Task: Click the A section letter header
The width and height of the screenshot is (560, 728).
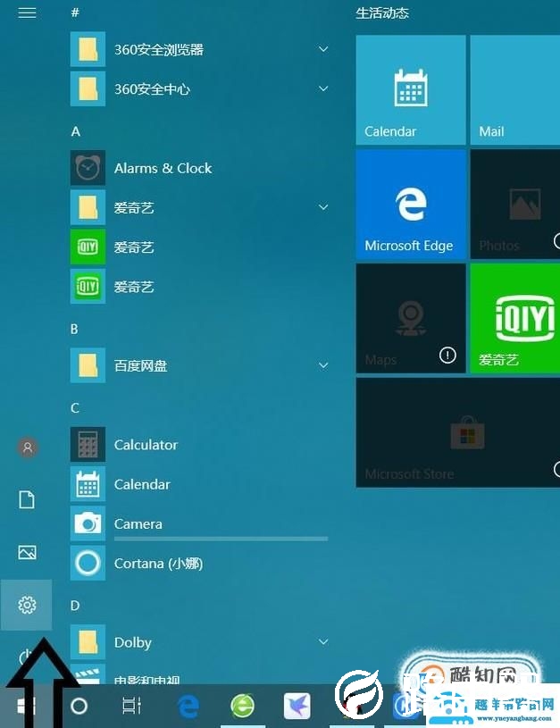Action: coord(76,131)
